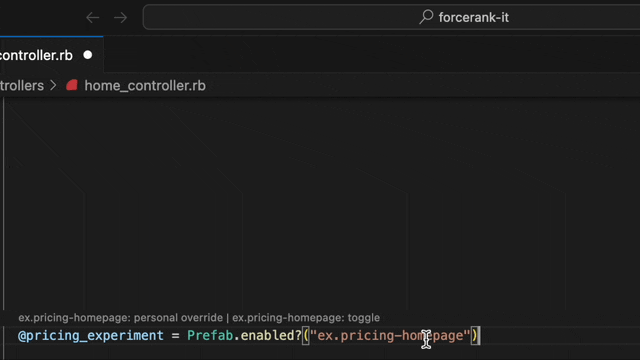Click the enabled? method call
640x360 pixels.
click(271, 336)
